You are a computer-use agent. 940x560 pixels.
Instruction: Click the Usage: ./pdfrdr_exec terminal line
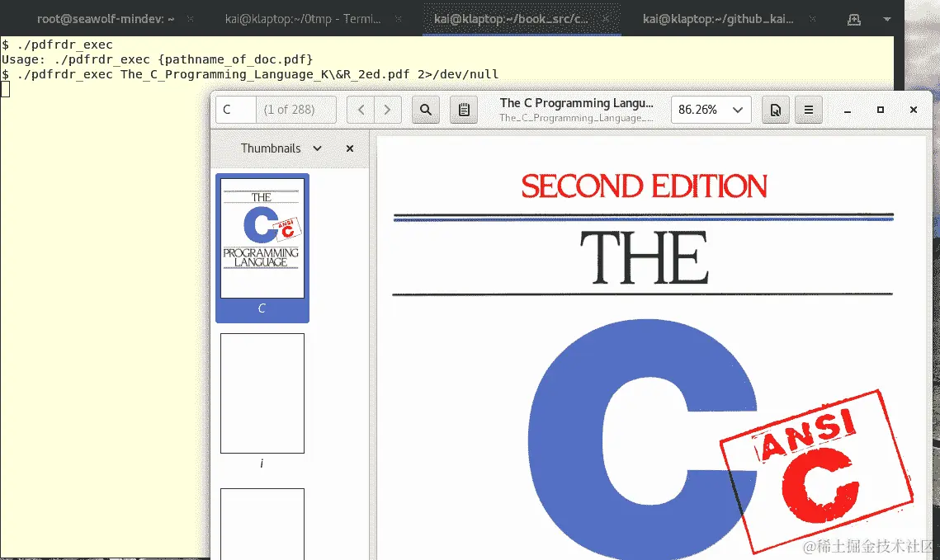click(158, 59)
